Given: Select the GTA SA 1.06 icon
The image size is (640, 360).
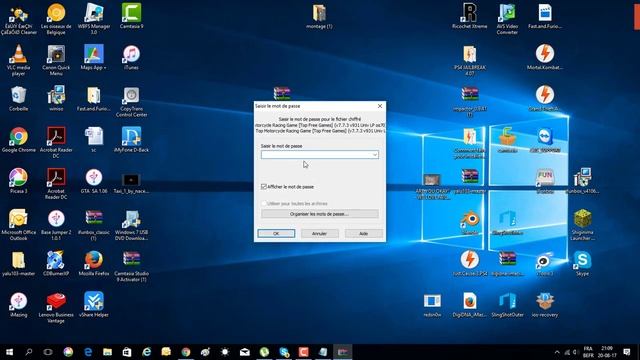Looking at the screenshot, I should click(93, 181).
